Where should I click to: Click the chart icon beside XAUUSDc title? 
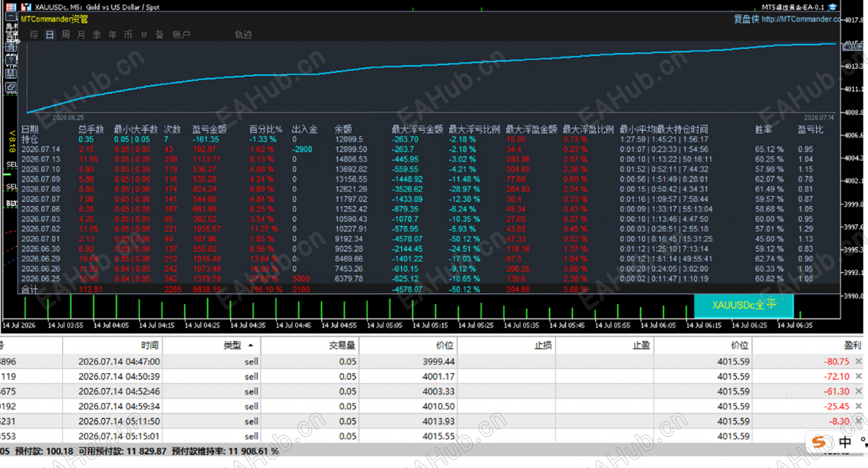(x=26, y=7)
